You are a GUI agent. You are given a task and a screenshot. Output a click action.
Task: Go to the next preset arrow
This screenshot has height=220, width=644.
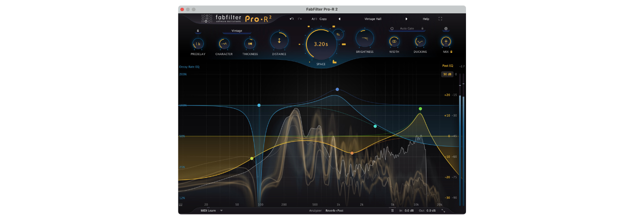click(406, 19)
